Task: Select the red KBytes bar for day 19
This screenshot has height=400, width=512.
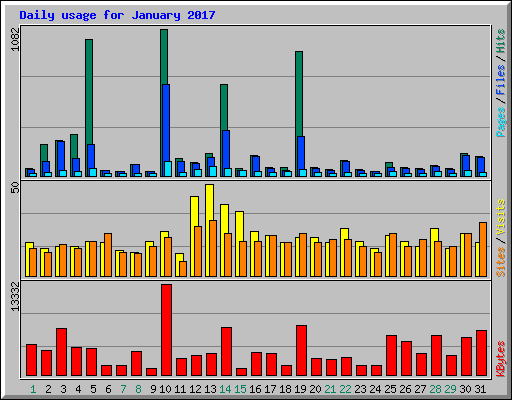Action: click(301, 351)
